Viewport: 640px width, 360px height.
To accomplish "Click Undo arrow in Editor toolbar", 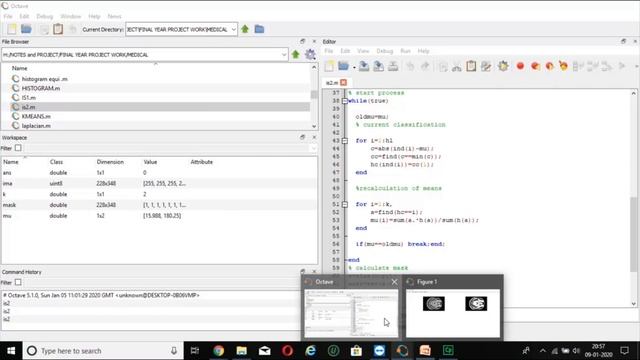I will pyautogui.click(x=410, y=66).
